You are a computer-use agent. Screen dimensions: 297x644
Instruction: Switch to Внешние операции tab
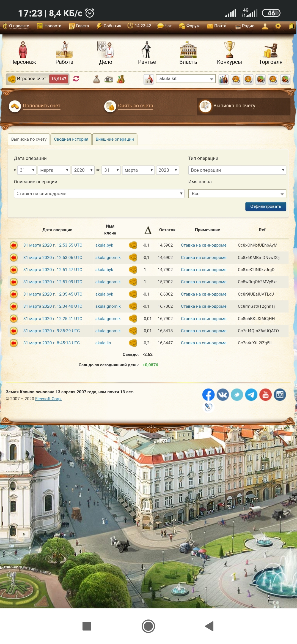(x=115, y=139)
